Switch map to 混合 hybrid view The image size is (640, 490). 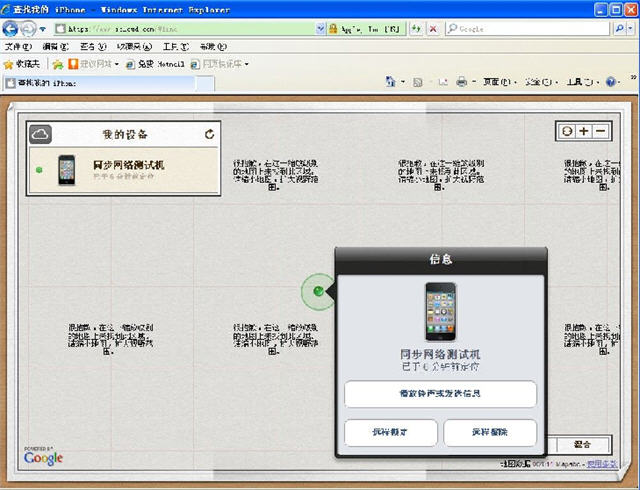click(582, 445)
